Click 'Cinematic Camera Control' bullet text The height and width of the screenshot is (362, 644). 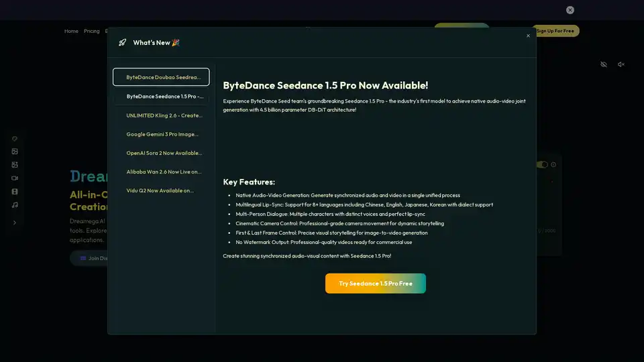(339, 223)
